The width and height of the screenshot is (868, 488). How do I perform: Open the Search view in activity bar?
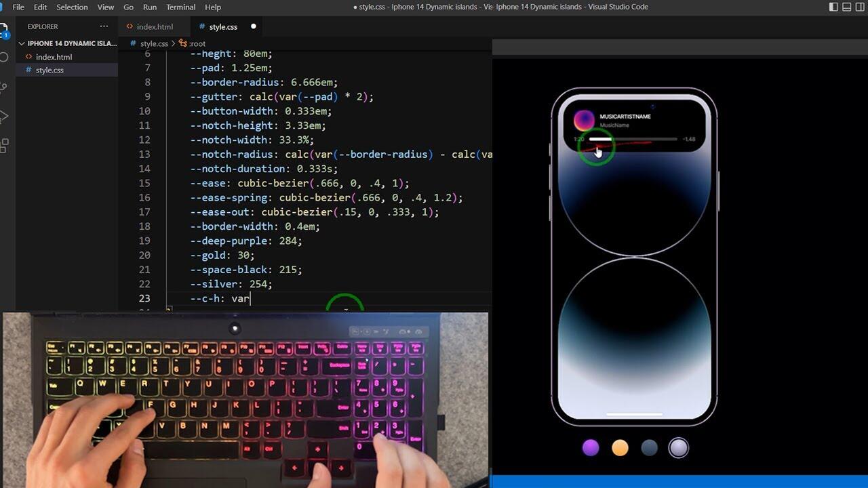point(4,58)
